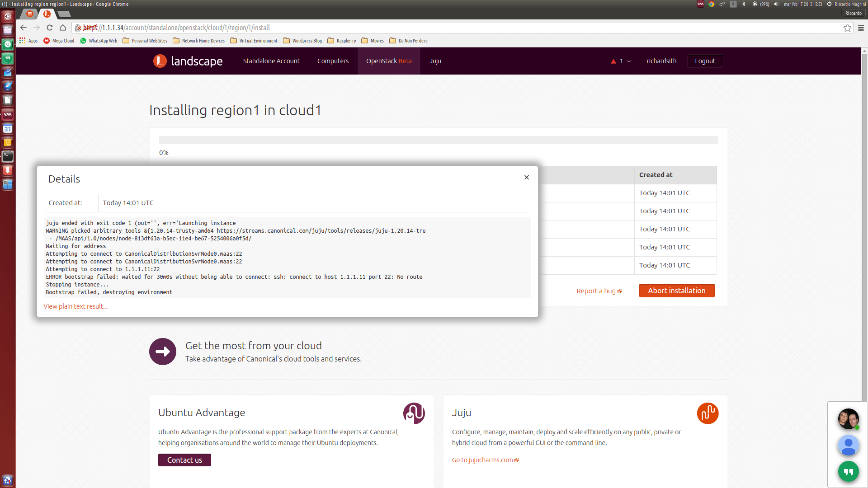Select the OpenStack Beta tab
Screen dimensions: 868x488
pos(389,61)
